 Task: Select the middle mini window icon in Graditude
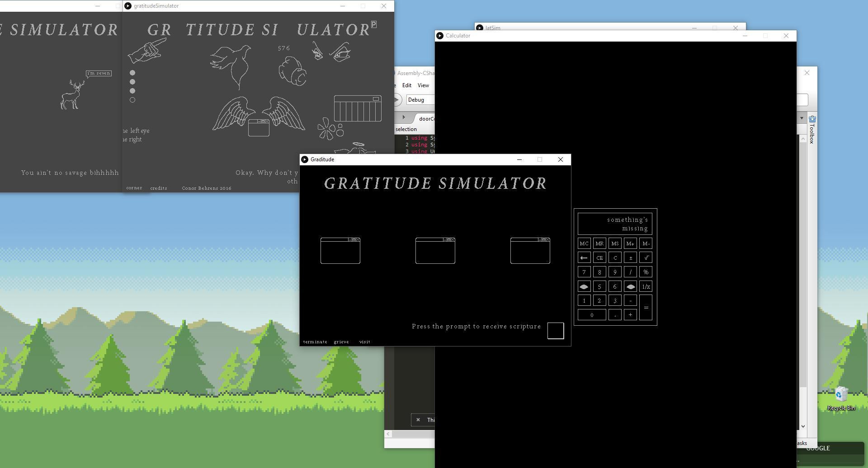435,250
